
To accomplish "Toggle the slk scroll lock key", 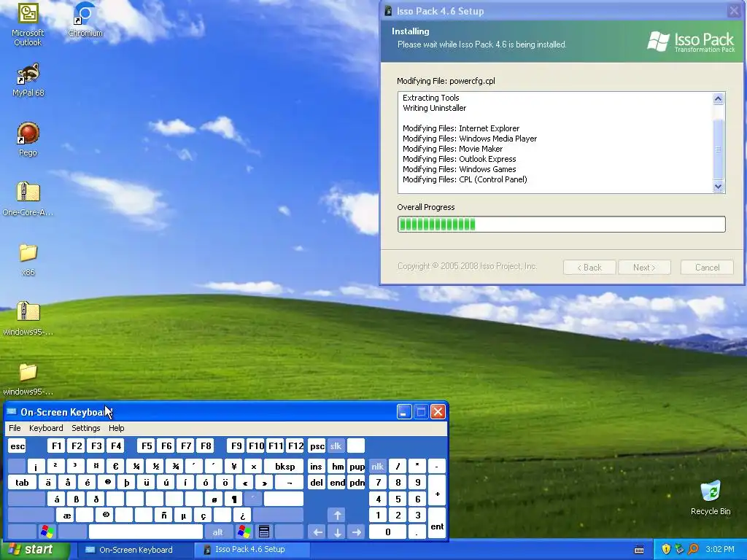I will coord(336,446).
